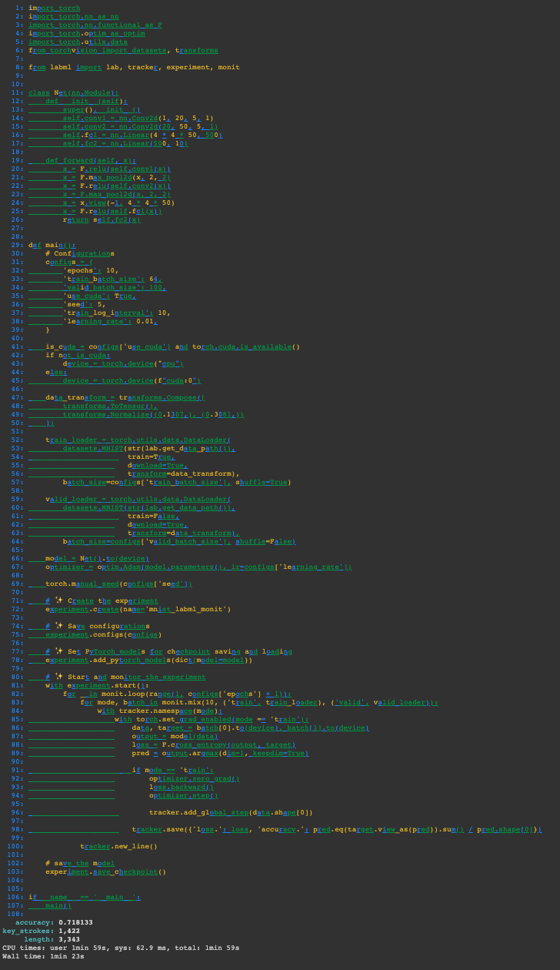Click line number 1 in the gutter
560x970 pixels.
point(18,8)
